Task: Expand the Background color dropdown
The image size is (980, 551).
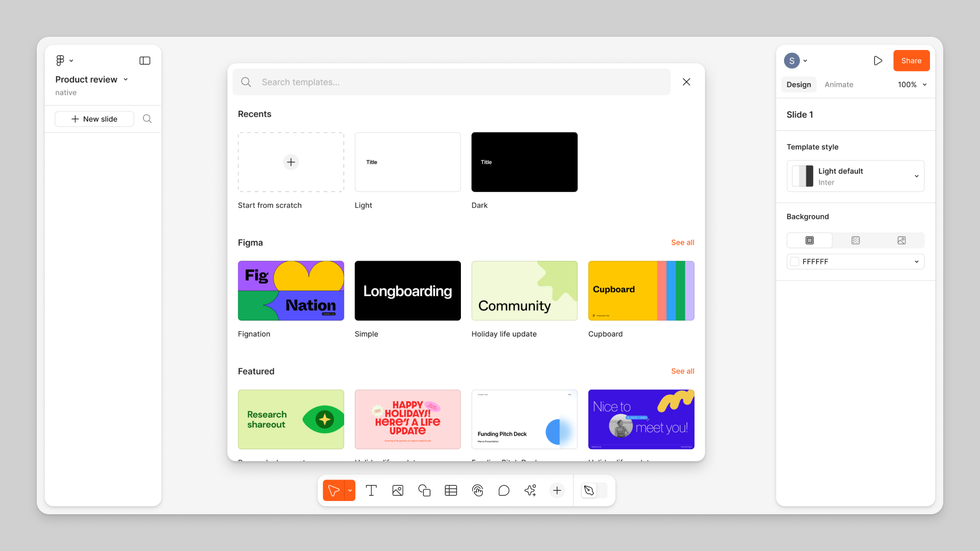Action: 917,262
